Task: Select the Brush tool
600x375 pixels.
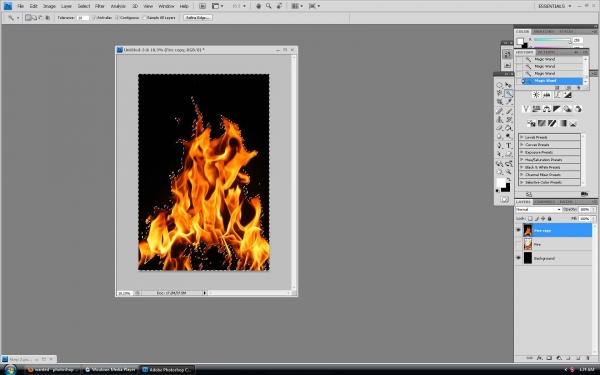Action: [509, 111]
